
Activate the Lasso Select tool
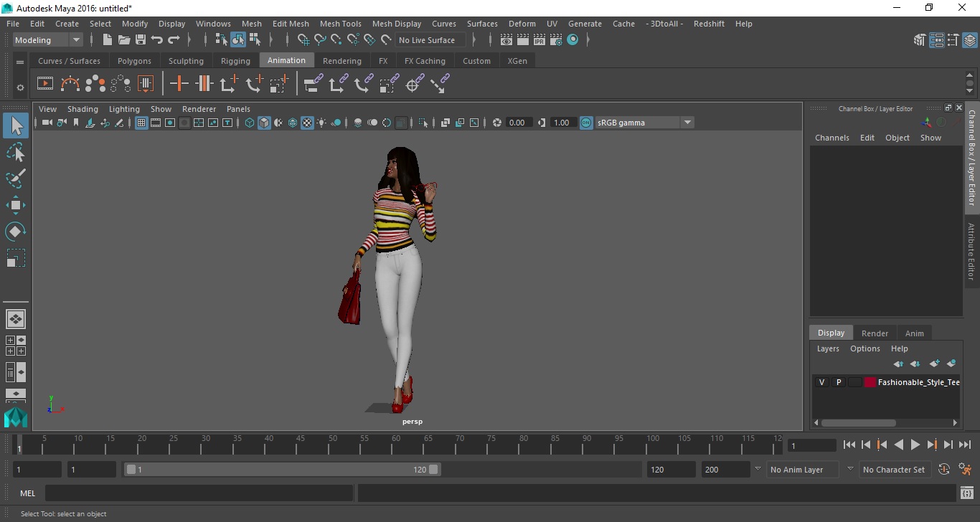(16, 152)
